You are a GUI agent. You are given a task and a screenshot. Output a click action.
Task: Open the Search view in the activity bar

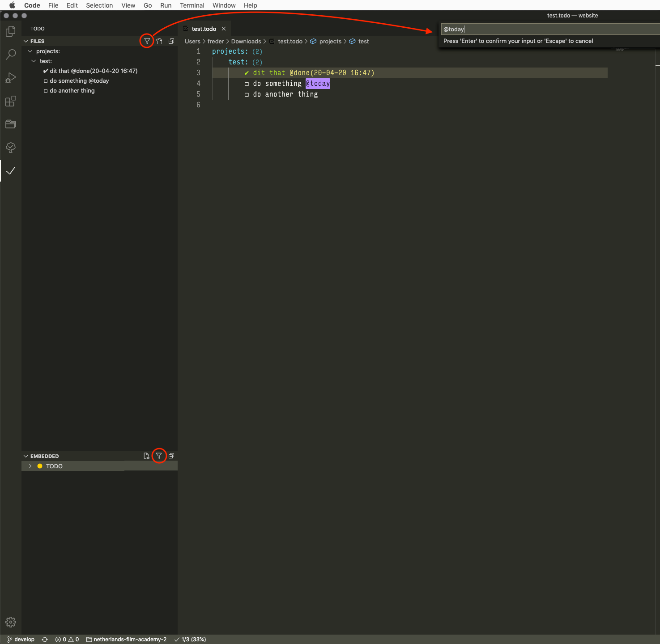pos(10,54)
